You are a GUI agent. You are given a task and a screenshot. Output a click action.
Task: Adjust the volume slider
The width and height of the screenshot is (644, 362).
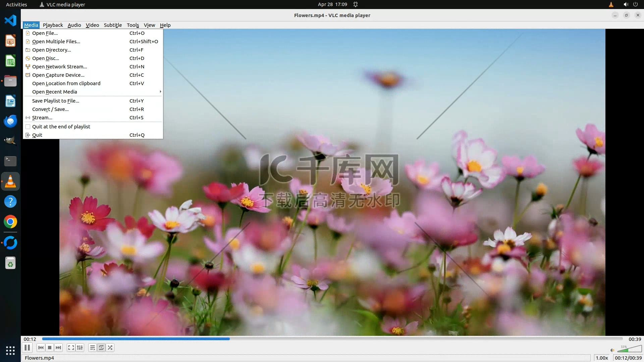click(629, 349)
